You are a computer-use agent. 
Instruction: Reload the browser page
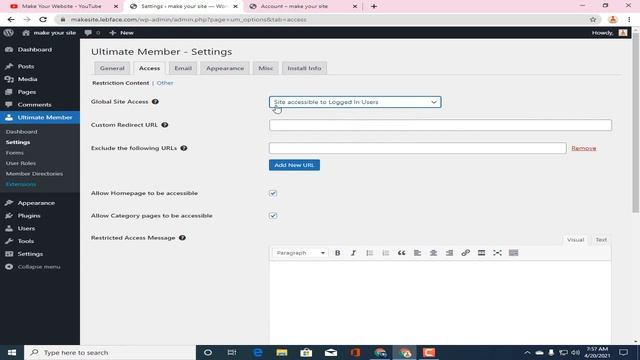[x=43, y=20]
